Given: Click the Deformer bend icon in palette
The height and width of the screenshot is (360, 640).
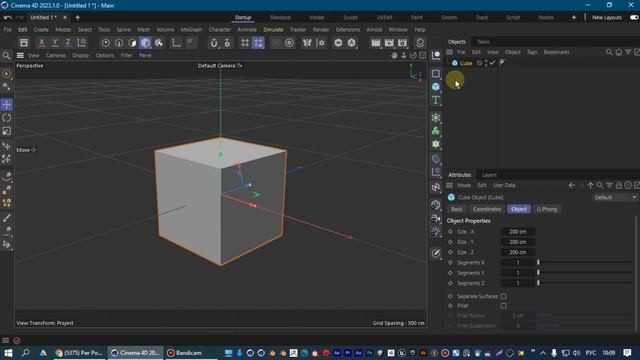Looking at the screenshot, I should point(436,159).
